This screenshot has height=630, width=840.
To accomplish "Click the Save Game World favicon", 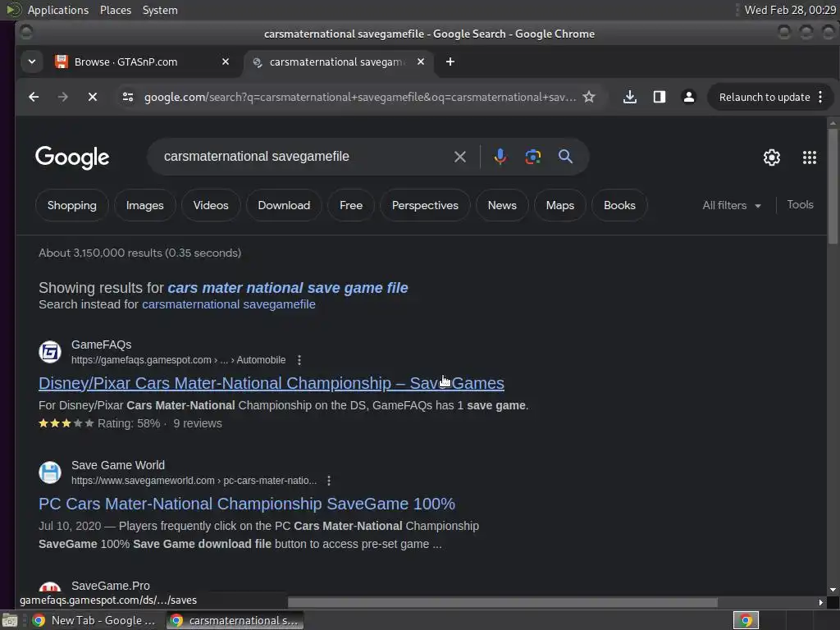I will (x=50, y=472).
